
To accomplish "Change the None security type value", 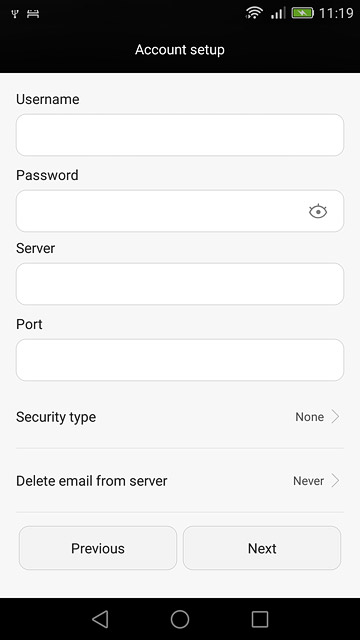I will [x=309, y=417].
